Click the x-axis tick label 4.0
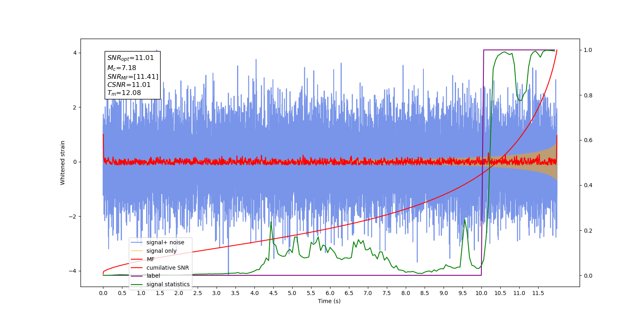The height and width of the screenshot is (322, 644). point(254,293)
